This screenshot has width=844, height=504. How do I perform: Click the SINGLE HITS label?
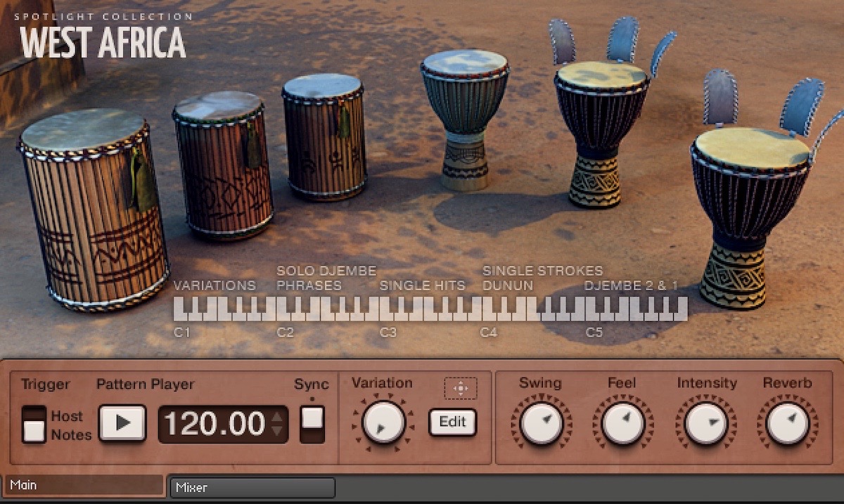(423, 285)
